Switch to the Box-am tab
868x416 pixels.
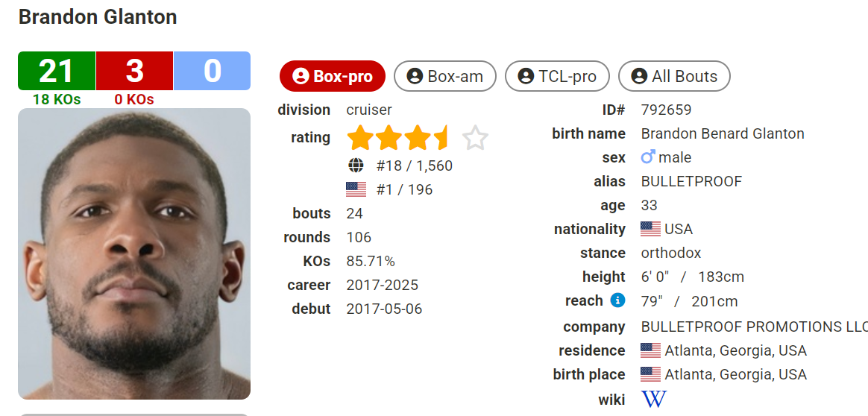pos(444,76)
